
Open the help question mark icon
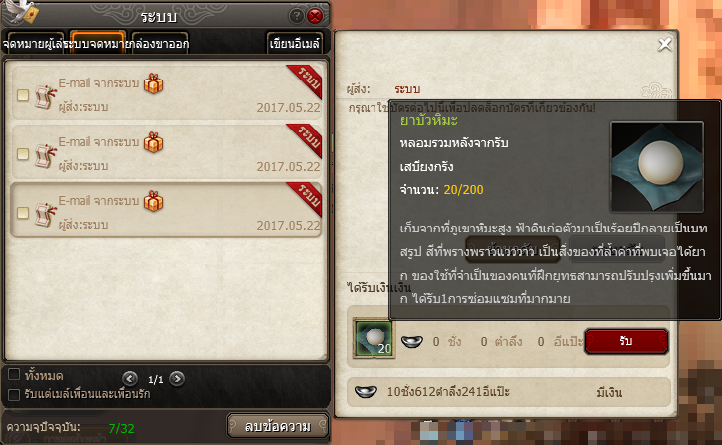click(296, 17)
